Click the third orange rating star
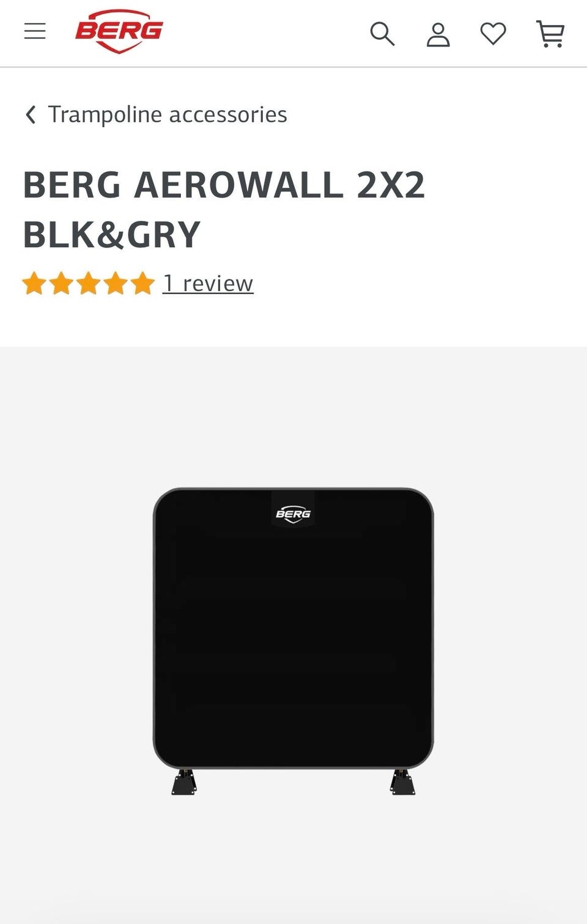Screen dimensions: 587x924 pos(89,284)
